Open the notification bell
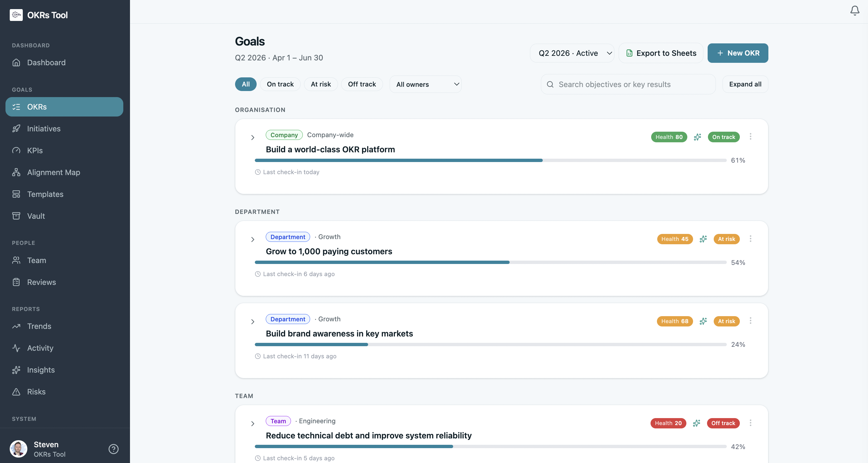This screenshot has height=463, width=868. pyautogui.click(x=855, y=10)
